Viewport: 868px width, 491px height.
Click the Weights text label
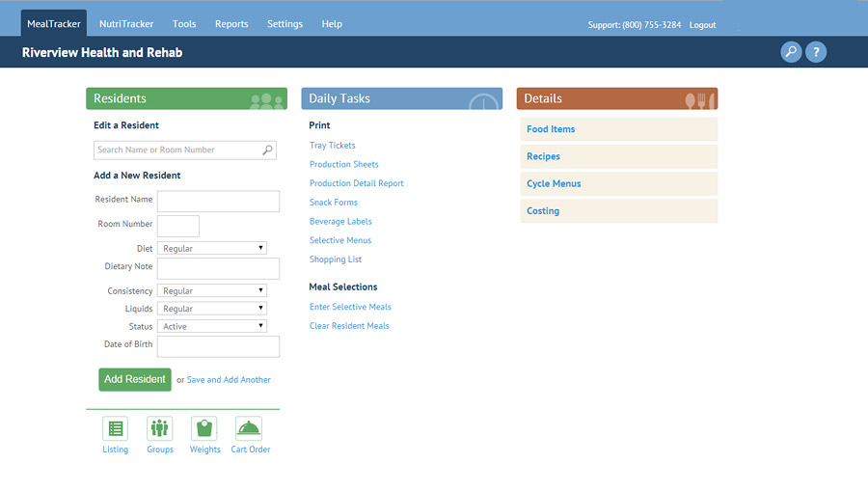tap(204, 450)
